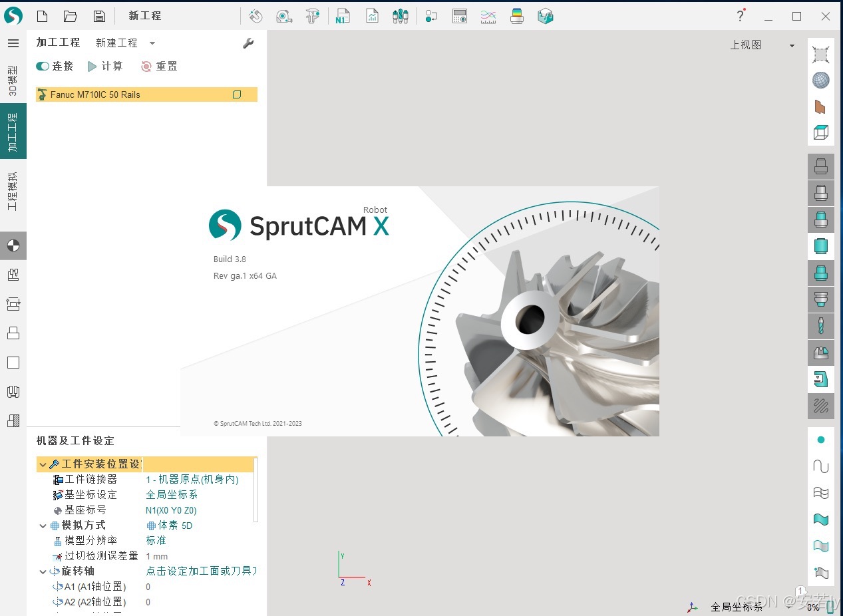Click the 标准 model resolution value
This screenshot has width=843, height=616.
coord(156,541)
